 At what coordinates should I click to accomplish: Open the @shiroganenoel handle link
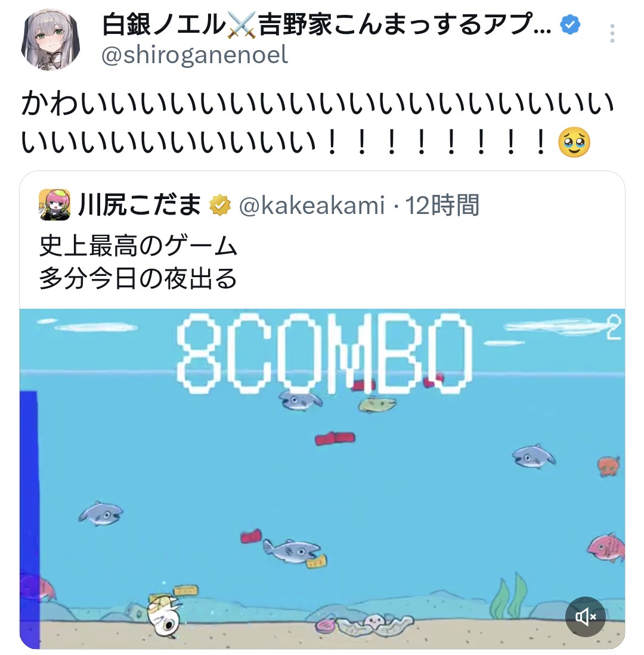pyautogui.click(x=195, y=55)
